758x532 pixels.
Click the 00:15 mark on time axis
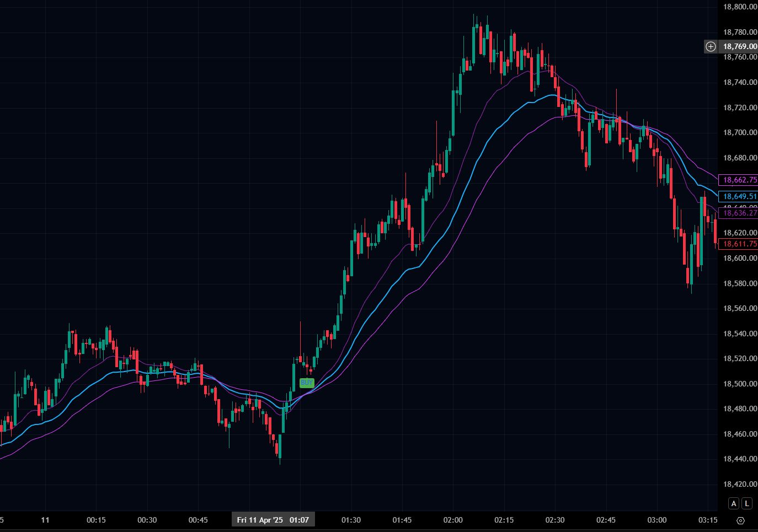96,520
